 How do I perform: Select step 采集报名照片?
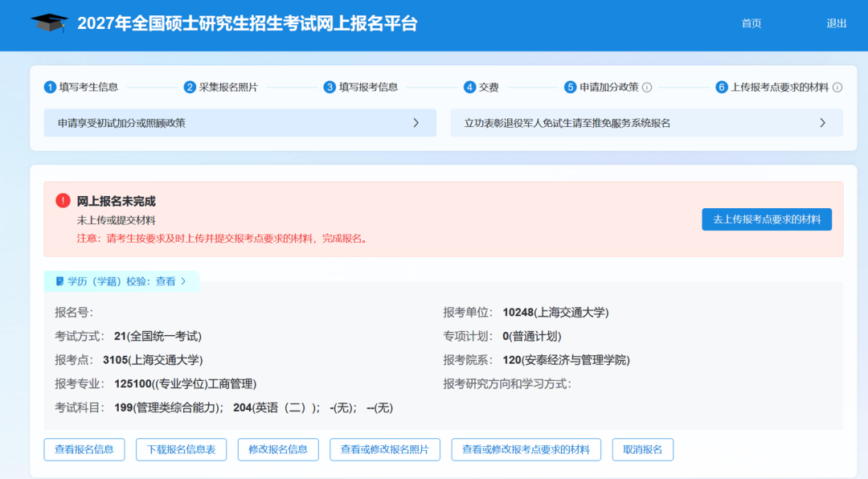pos(228,87)
